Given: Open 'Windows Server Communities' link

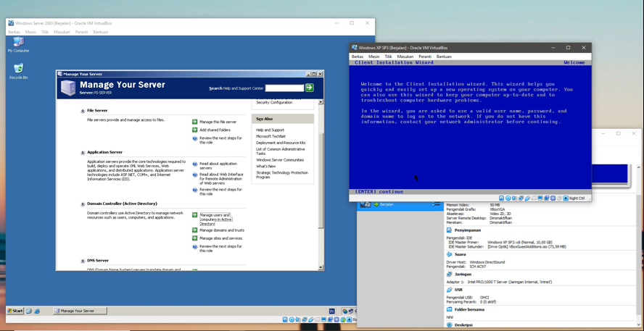Looking at the screenshot, I should click(x=280, y=160).
